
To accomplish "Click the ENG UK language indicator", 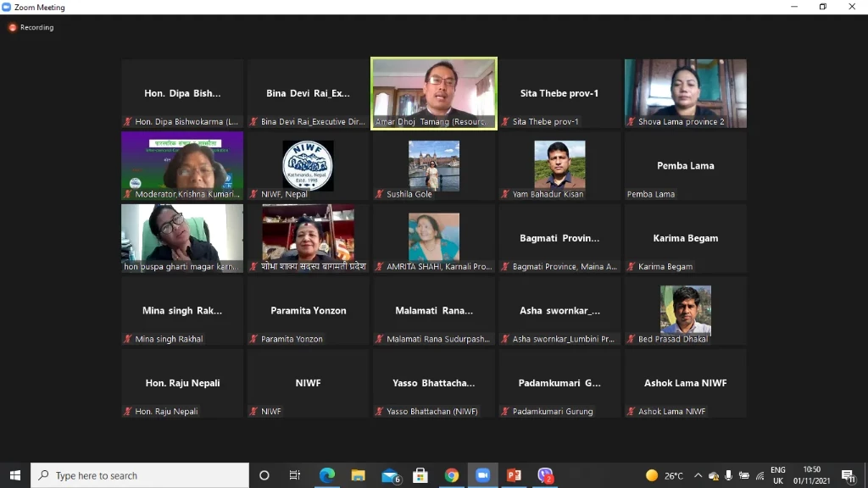I will point(777,475).
